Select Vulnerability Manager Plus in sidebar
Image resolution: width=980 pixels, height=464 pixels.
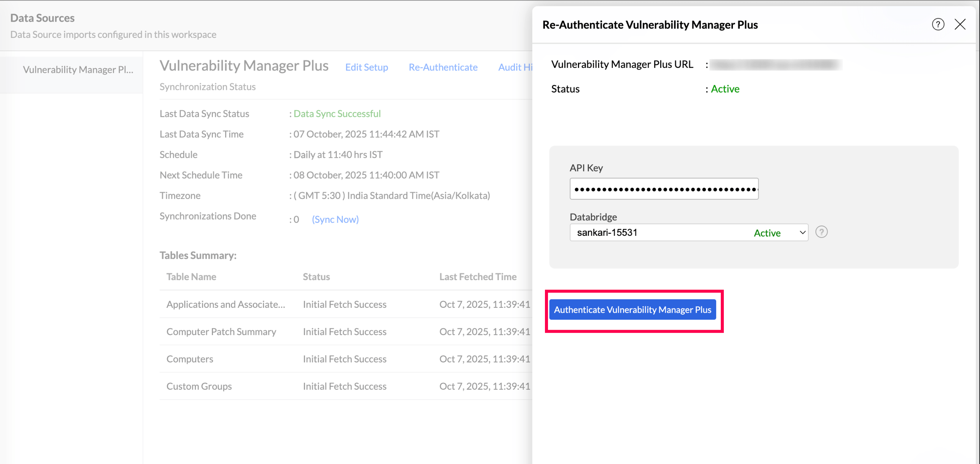click(78, 70)
